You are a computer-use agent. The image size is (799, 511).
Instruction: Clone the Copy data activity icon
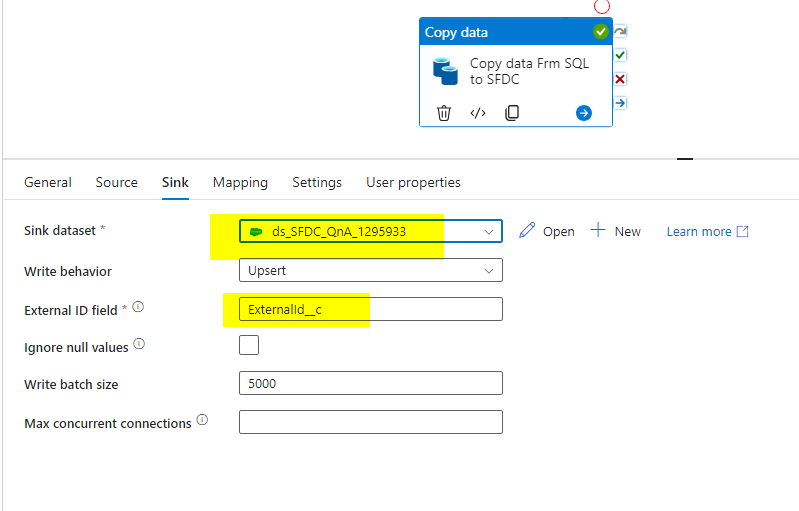tap(512, 113)
